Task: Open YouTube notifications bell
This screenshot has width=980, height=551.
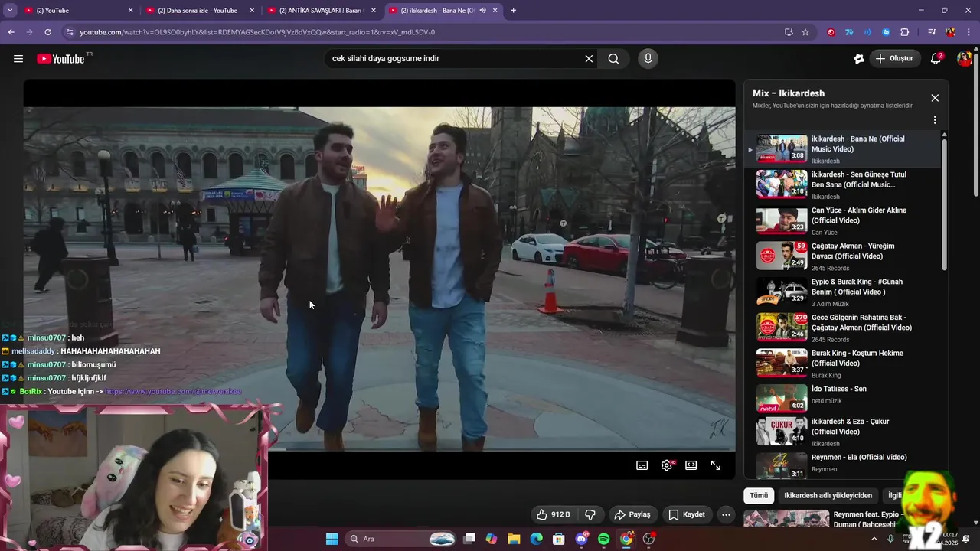Action: coord(936,58)
